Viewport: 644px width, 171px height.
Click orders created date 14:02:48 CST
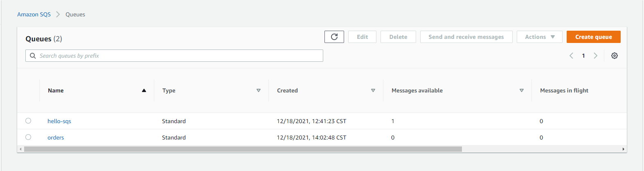click(x=311, y=137)
